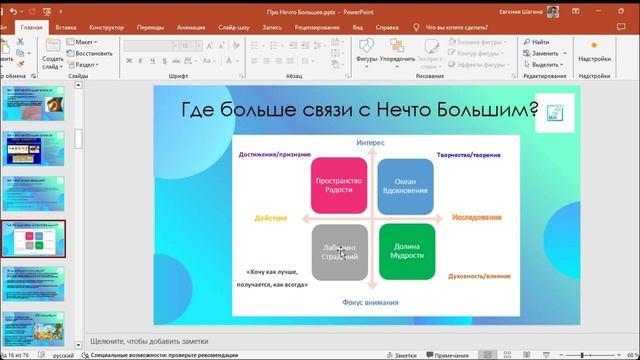Increase font size with the larger A icon
Screen dimensions: 640x360
209,46
